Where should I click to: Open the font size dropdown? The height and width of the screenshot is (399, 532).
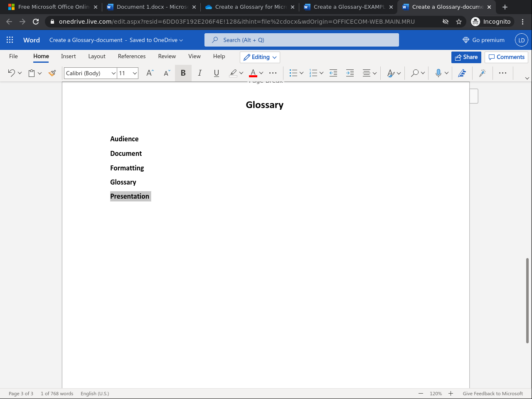(135, 73)
